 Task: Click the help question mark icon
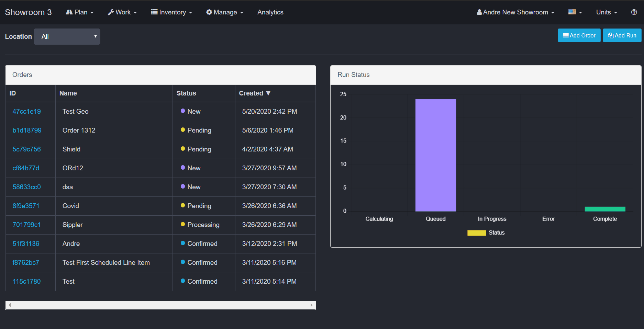[x=634, y=12]
